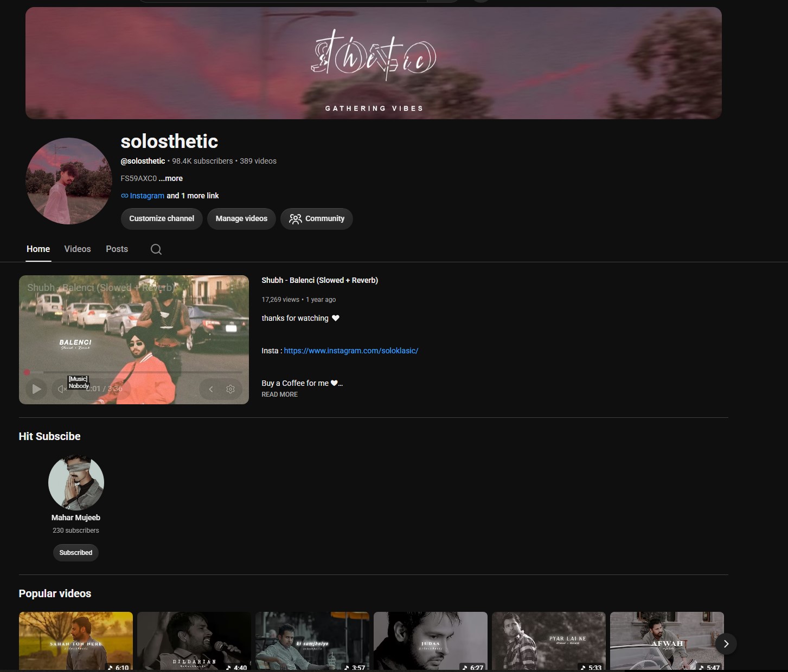Switch to the Posts tab
Screen dimensions: 788x672
(x=117, y=249)
